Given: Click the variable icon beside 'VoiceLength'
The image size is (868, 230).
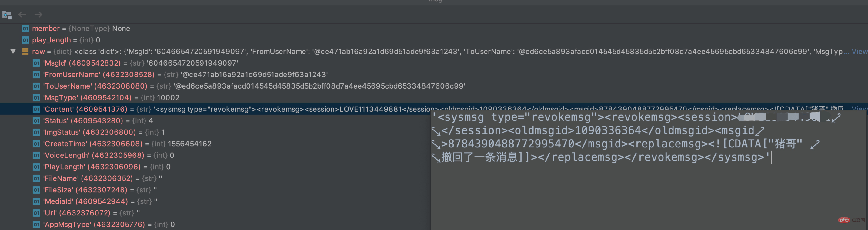Looking at the screenshot, I should (x=36, y=155).
